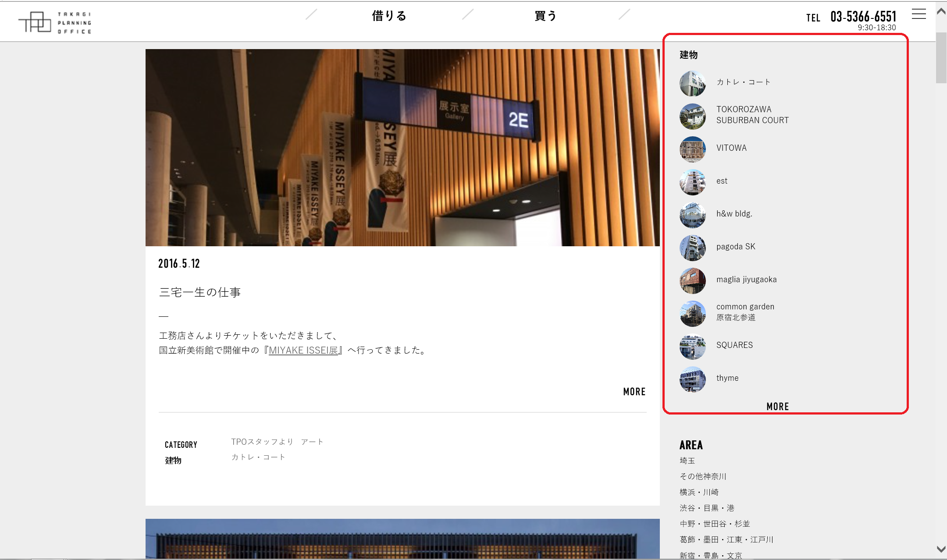Open the est sidebar link
This screenshot has height=560, width=947.
pos(722,181)
